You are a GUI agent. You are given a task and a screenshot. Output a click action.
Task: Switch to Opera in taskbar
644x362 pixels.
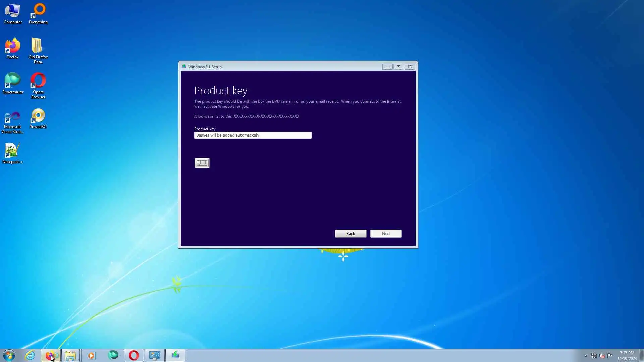tap(134, 355)
